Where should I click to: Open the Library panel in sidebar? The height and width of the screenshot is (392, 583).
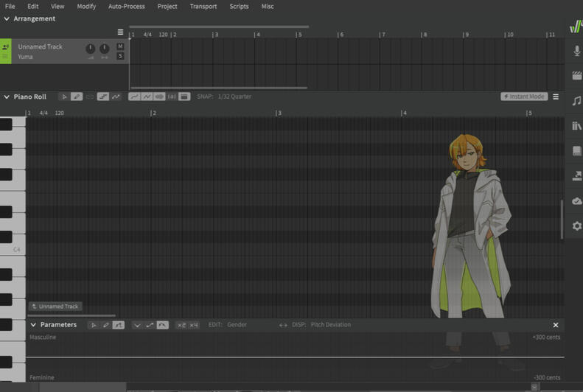pos(576,126)
